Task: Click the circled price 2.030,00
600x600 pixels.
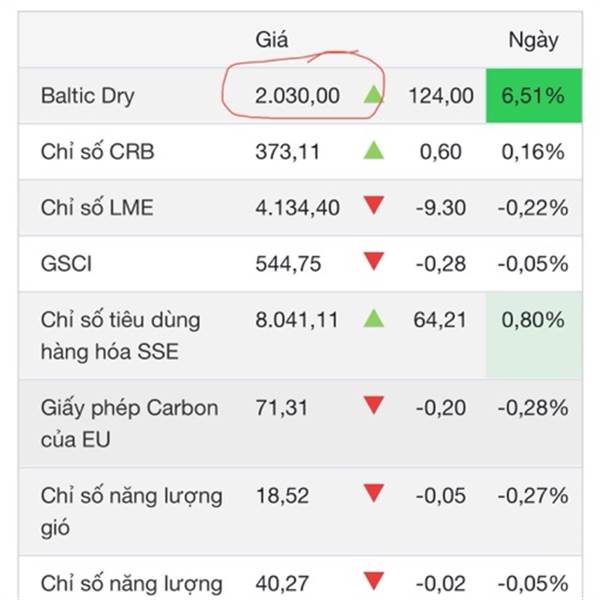Action: coord(297,96)
